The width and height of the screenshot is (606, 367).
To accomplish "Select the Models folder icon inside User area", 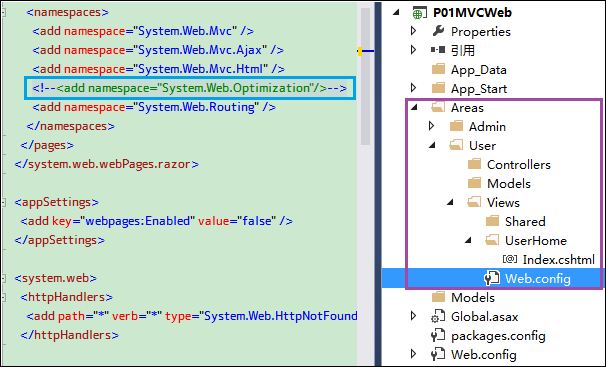I will (475, 183).
